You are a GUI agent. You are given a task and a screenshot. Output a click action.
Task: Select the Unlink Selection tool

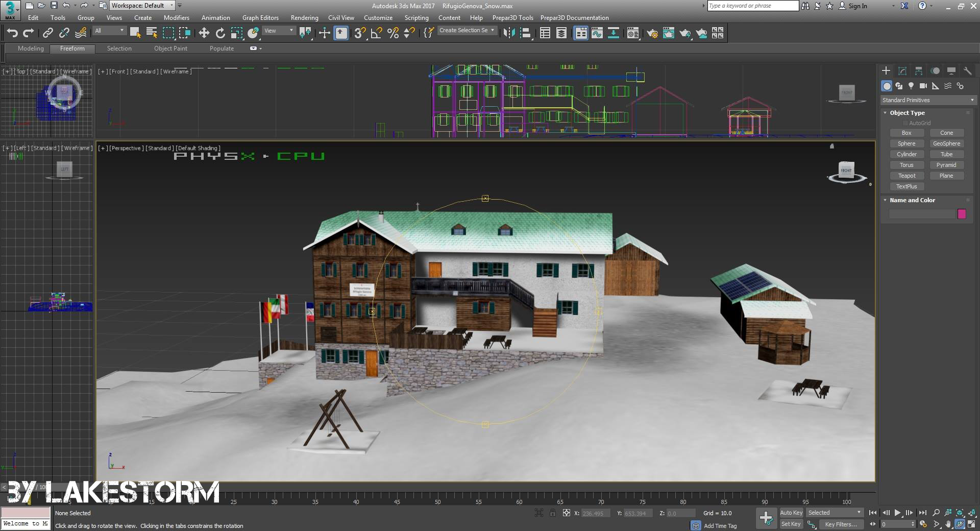click(x=64, y=33)
